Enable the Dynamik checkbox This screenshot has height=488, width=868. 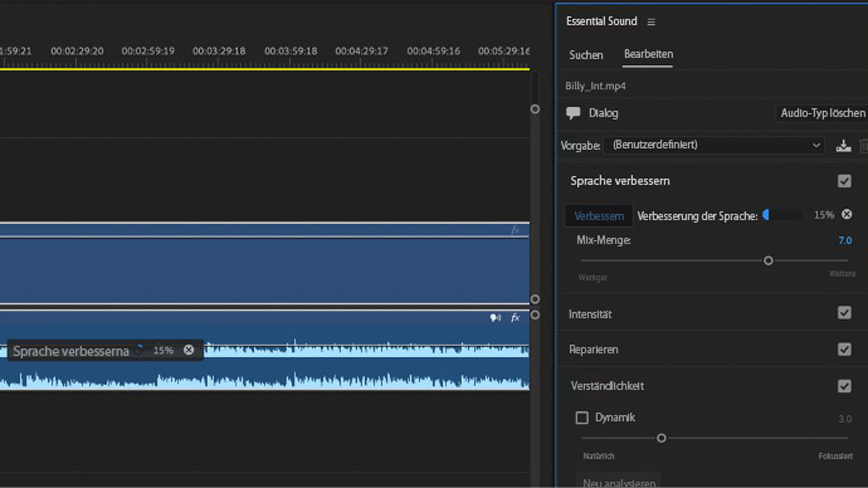582,418
